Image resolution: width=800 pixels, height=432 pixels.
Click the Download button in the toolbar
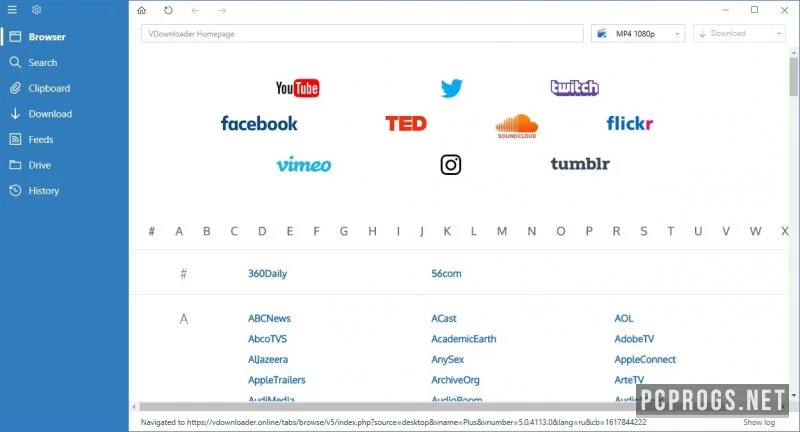click(x=733, y=33)
